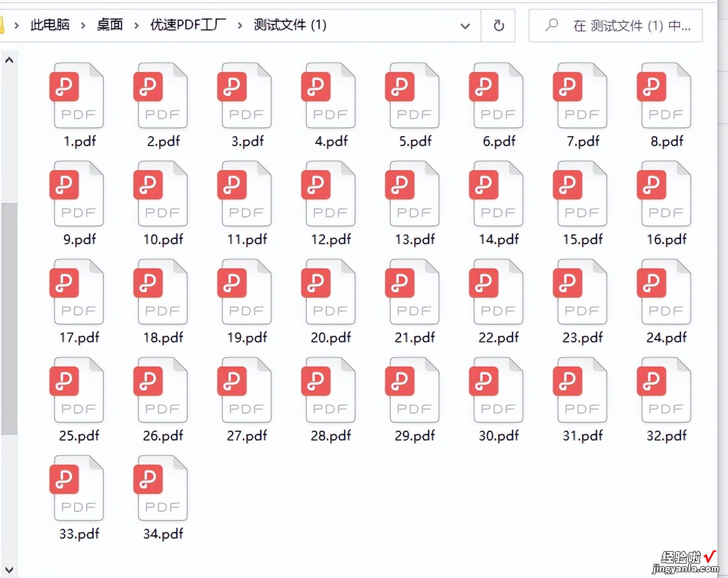Image resolution: width=728 pixels, height=578 pixels.
Task: Select the 6.pdf file icon
Action: pos(496,95)
